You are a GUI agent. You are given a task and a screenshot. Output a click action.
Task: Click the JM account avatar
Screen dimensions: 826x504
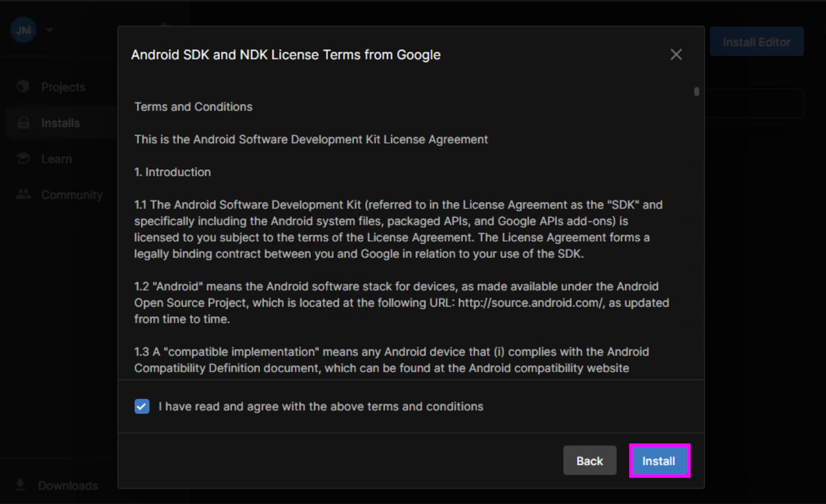coord(23,30)
